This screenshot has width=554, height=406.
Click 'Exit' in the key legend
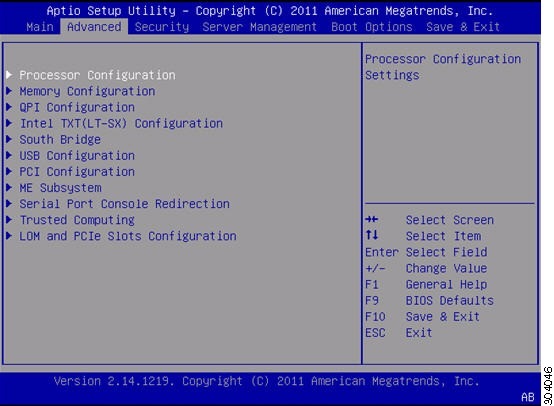coord(419,333)
